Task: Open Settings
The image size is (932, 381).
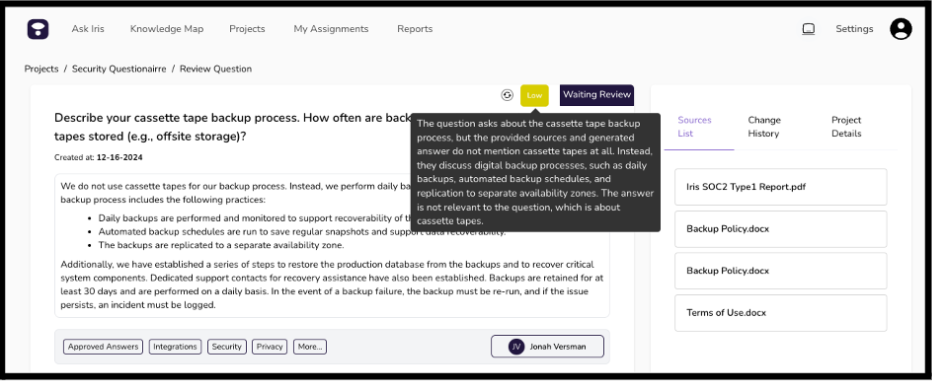Action: click(x=854, y=29)
